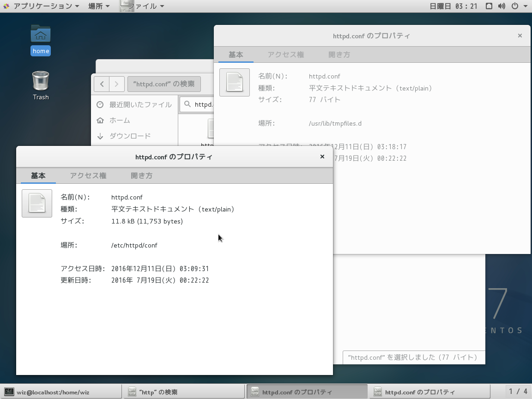Click the file icon in rear properties dialog
Screen dimensions: 532x399
click(x=235, y=83)
